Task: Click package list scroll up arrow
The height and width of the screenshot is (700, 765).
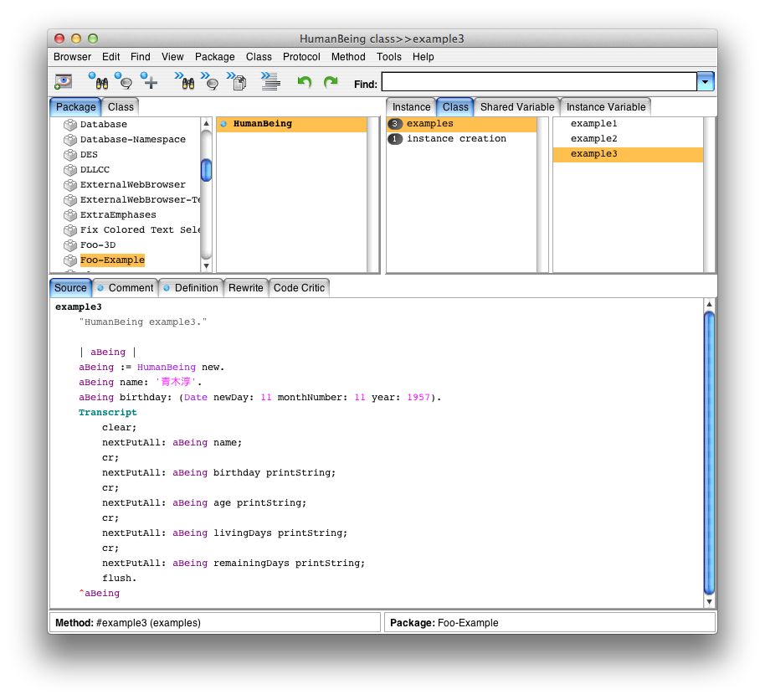Action: tap(207, 123)
